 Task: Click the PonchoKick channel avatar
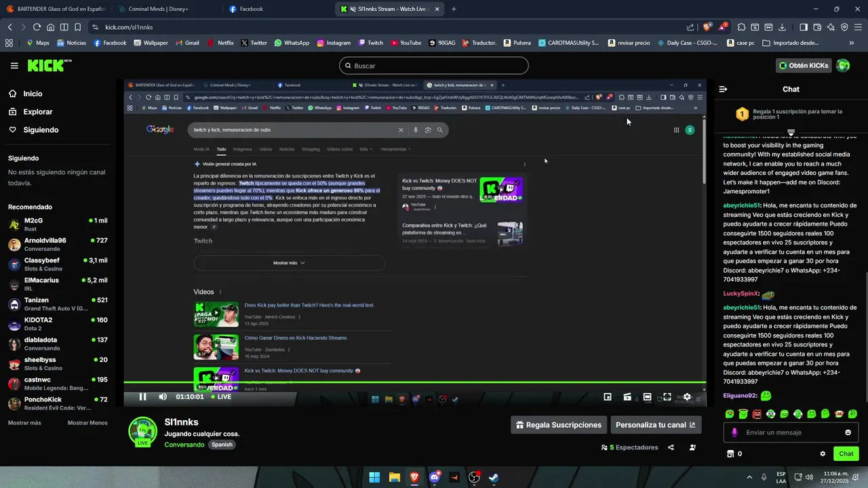point(14,404)
